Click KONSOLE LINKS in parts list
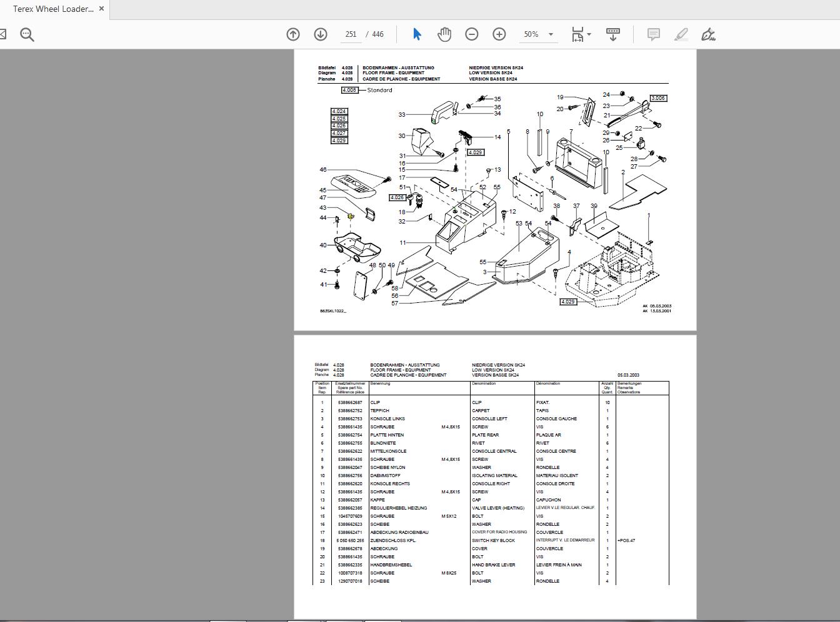 pyautogui.click(x=387, y=419)
